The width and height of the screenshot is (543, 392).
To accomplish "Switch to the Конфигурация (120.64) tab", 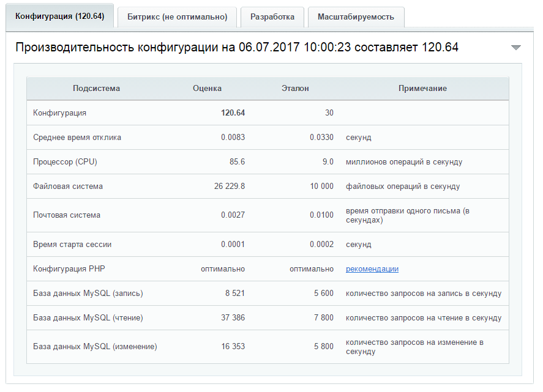I will 59,17.
